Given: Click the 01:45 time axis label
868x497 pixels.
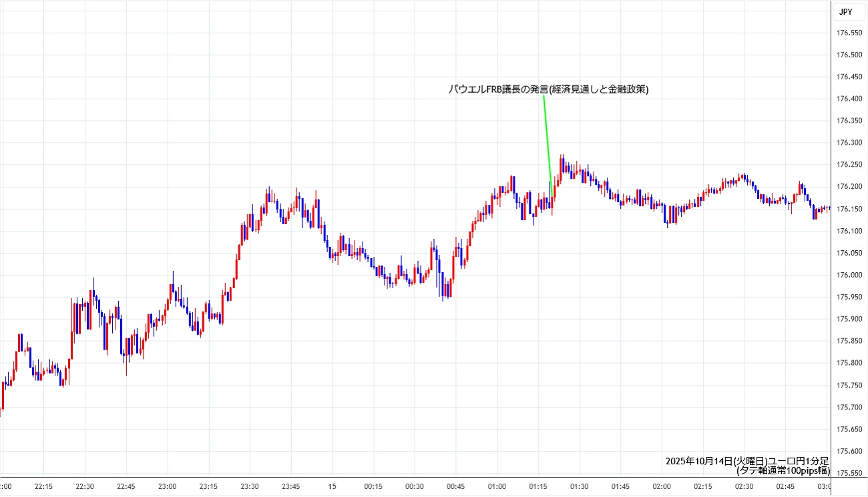Looking at the screenshot, I should pos(621,487).
